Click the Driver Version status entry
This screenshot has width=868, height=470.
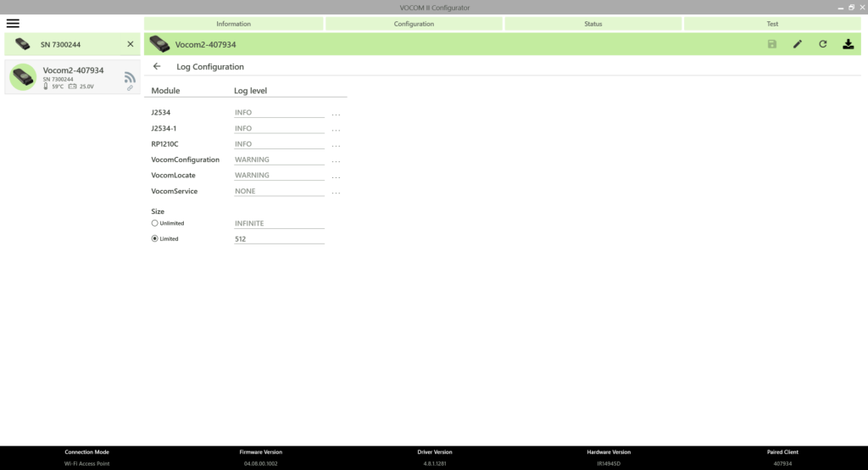tap(435, 458)
